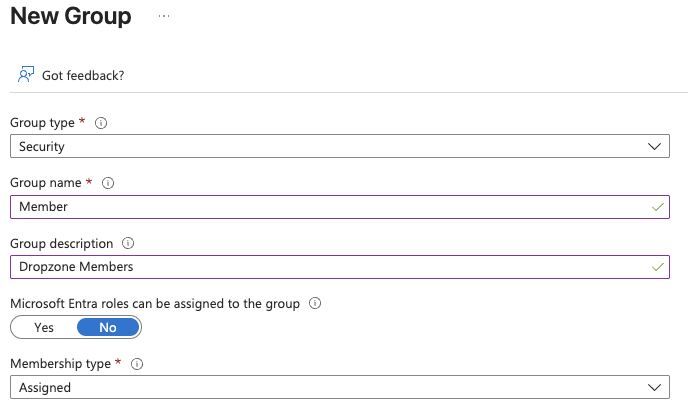
Task: Click the Got feedback? link
Action: 83,75
